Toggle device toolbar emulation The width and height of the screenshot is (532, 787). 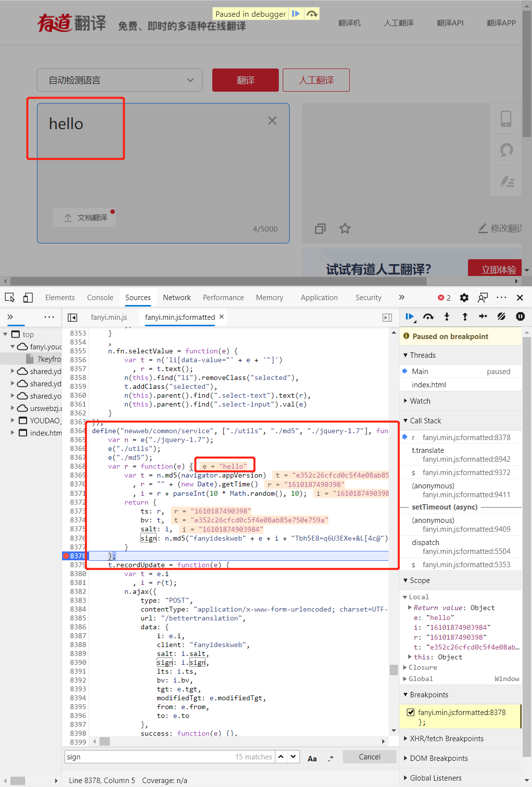(28, 298)
